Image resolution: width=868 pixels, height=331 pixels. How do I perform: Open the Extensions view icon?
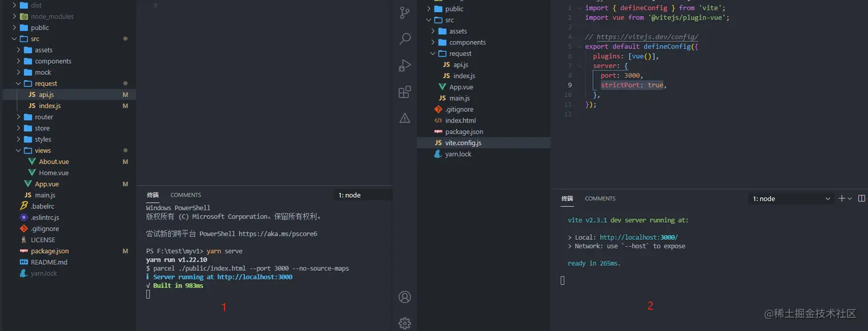tap(405, 92)
